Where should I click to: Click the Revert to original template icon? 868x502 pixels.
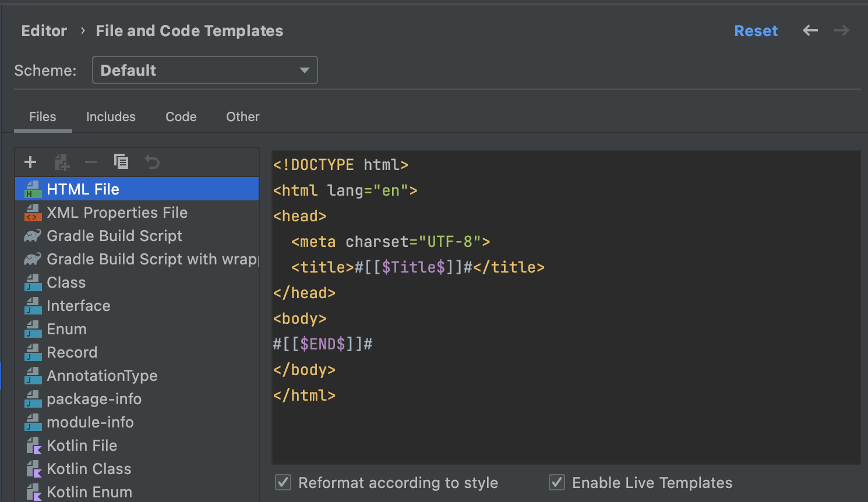click(x=152, y=162)
